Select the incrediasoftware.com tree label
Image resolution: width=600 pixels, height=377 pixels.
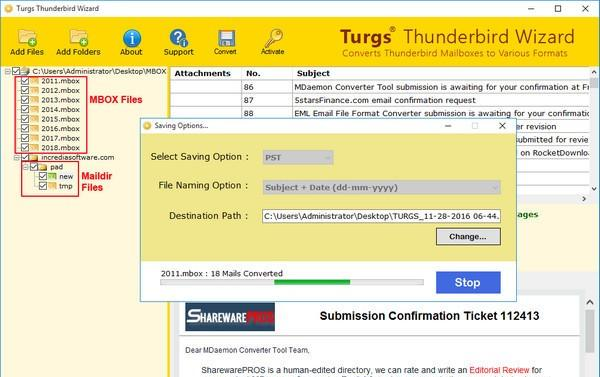click(78, 157)
